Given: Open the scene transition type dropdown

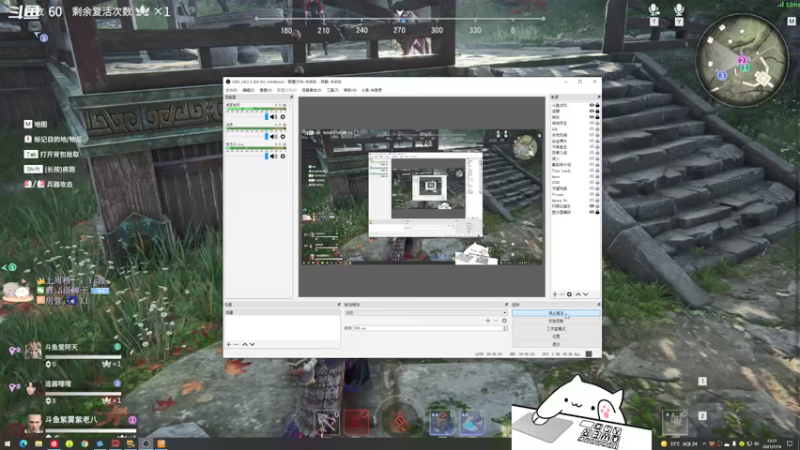Looking at the screenshot, I should (426, 313).
